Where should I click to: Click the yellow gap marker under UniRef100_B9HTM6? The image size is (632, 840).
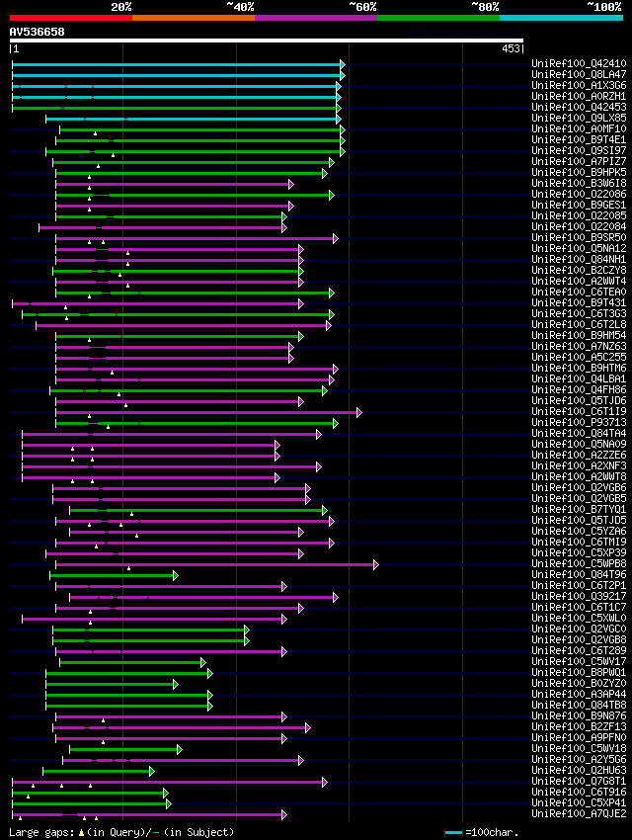tap(112, 373)
